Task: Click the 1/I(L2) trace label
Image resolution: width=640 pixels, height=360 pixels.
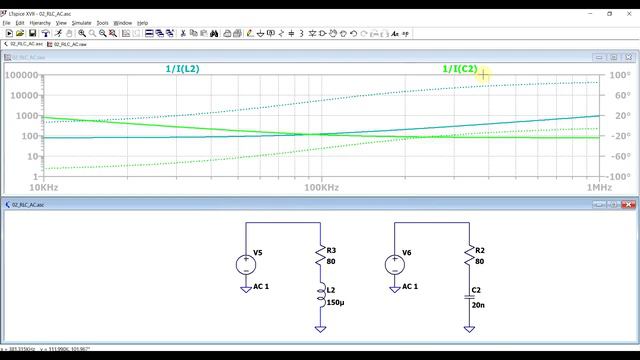Action: [182, 69]
